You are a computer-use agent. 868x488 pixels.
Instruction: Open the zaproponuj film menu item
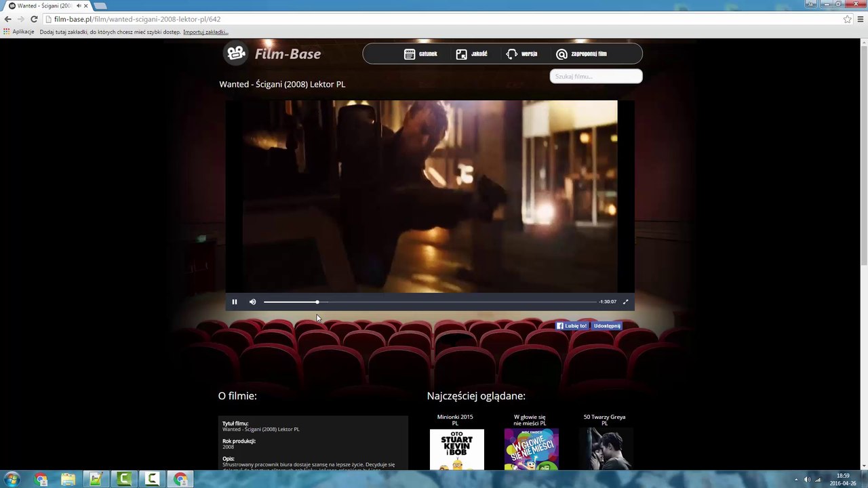581,54
